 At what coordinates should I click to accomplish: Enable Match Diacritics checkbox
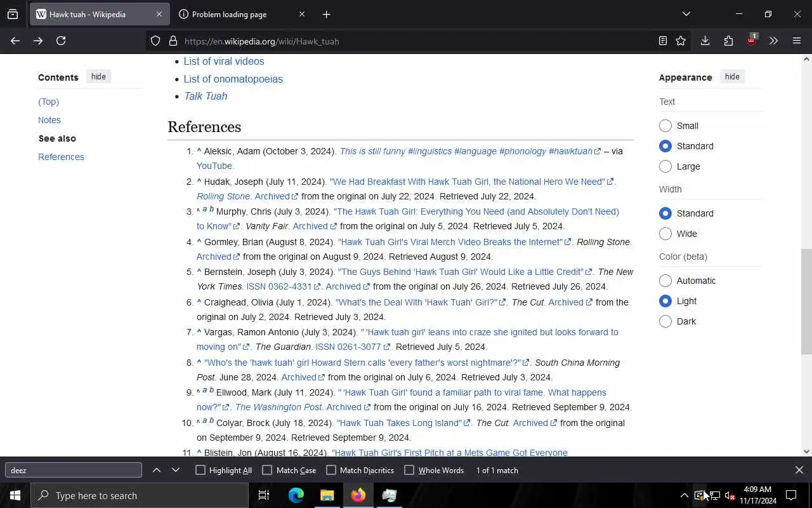click(331, 470)
